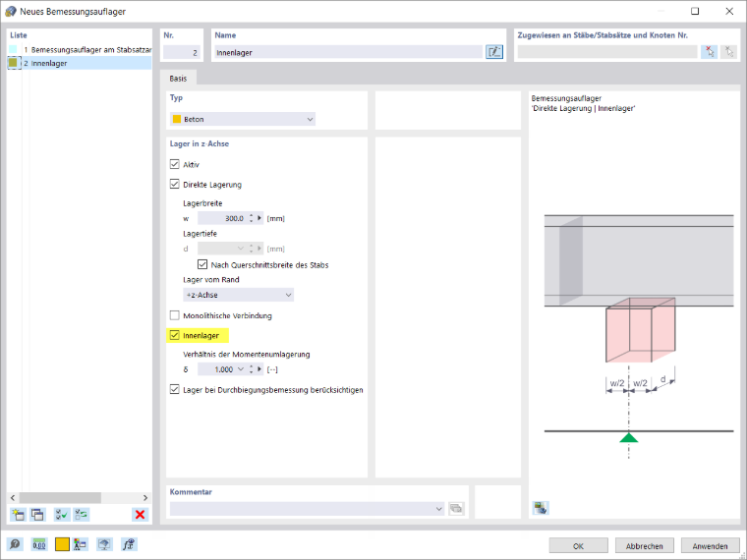Click the display monitor view icon
This screenshot has width=747, height=560.
(104, 544)
